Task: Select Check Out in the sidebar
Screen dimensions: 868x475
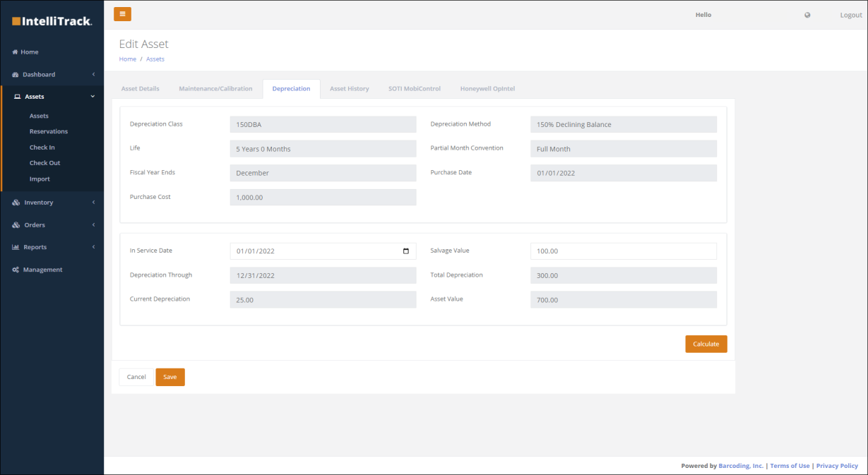Action: tap(45, 163)
